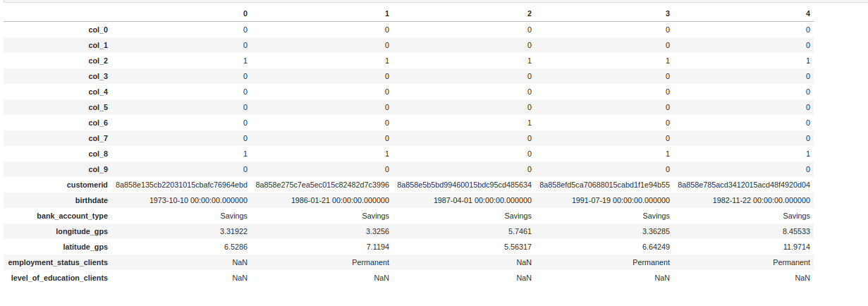
Task: Click the col_0 row label
Action: point(98,30)
